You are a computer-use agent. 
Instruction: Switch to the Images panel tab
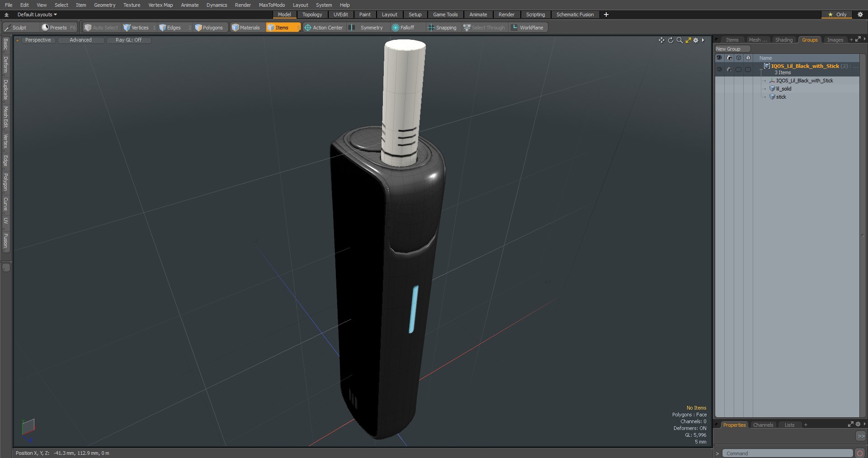click(835, 40)
